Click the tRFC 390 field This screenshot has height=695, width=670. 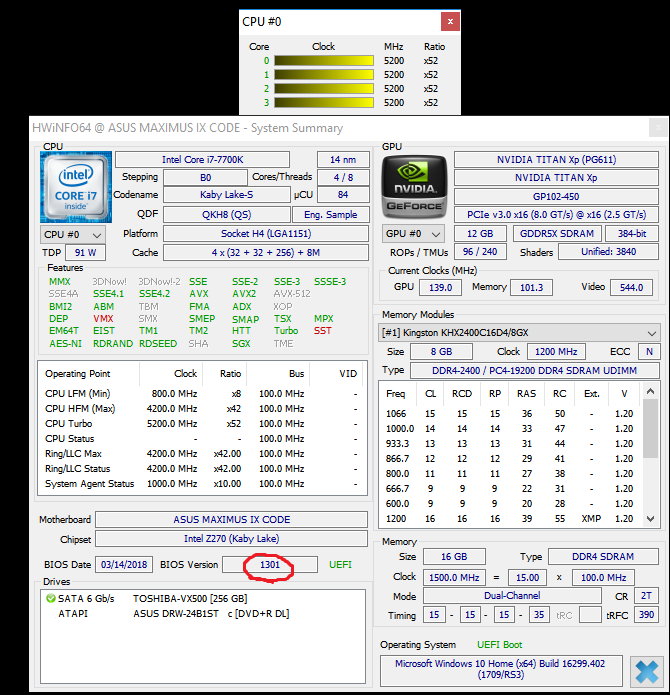point(647,615)
